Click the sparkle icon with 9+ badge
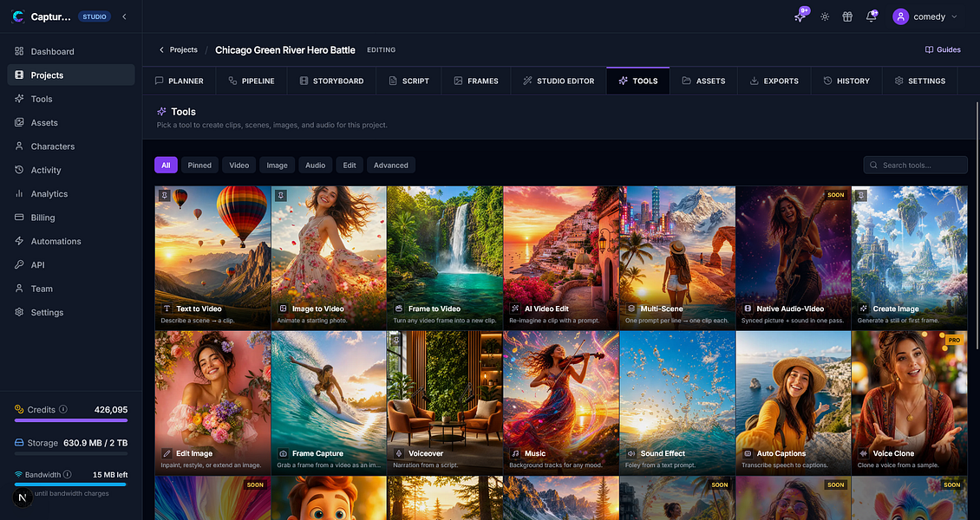980x520 pixels. 800,16
